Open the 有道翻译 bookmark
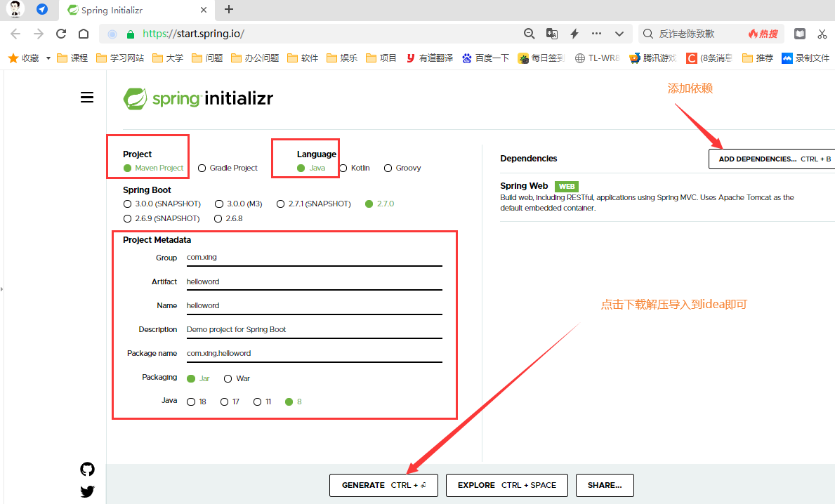The image size is (835, 504). (x=429, y=58)
